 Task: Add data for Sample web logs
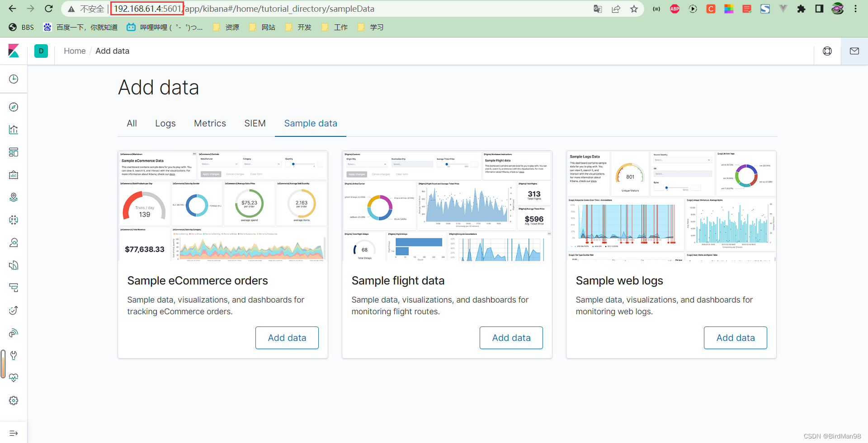click(736, 338)
